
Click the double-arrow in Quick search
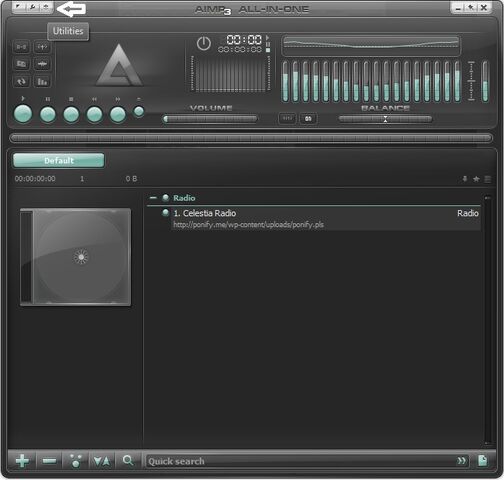[x=462, y=461]
